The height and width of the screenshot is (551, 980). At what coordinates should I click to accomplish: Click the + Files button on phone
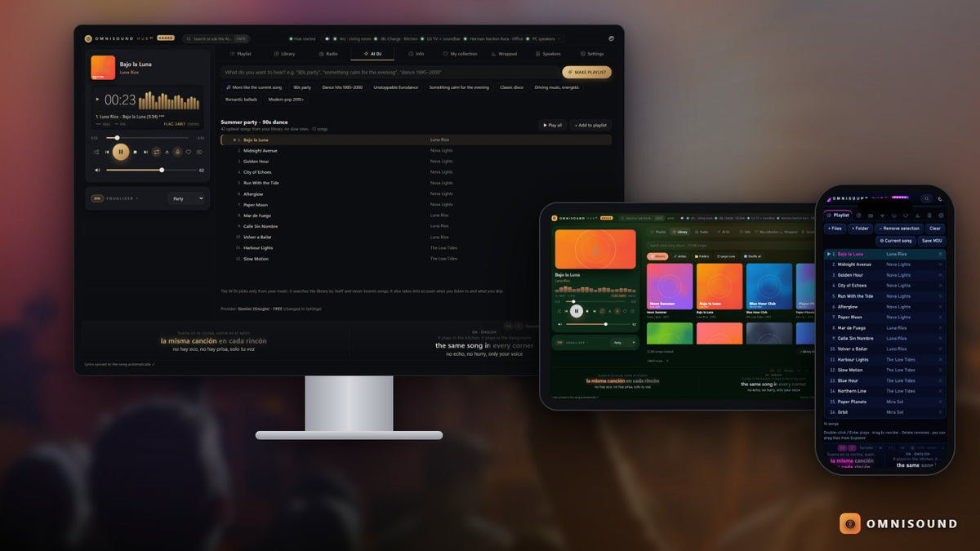pyautogui.click(x=835, y=229)
